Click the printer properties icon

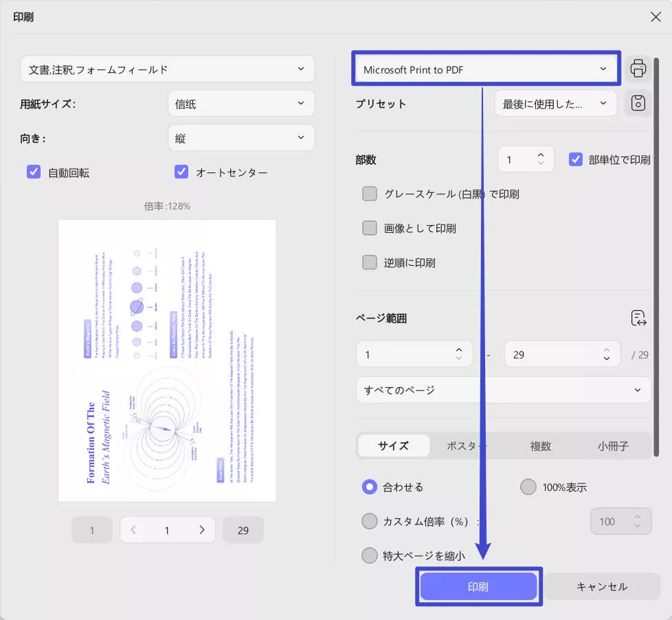click(x=638, y=68)
